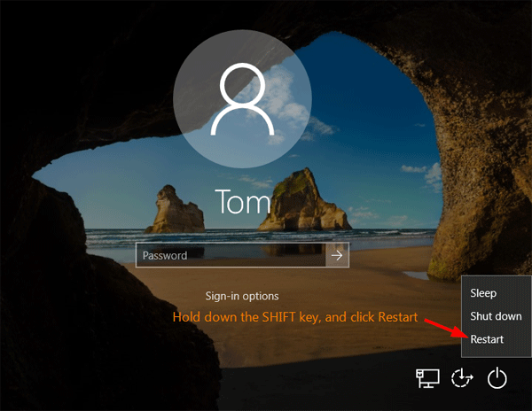This screenshot has height=411, width=532.
Task: Open the Ease of Access icon
Action: pos(462,378)
